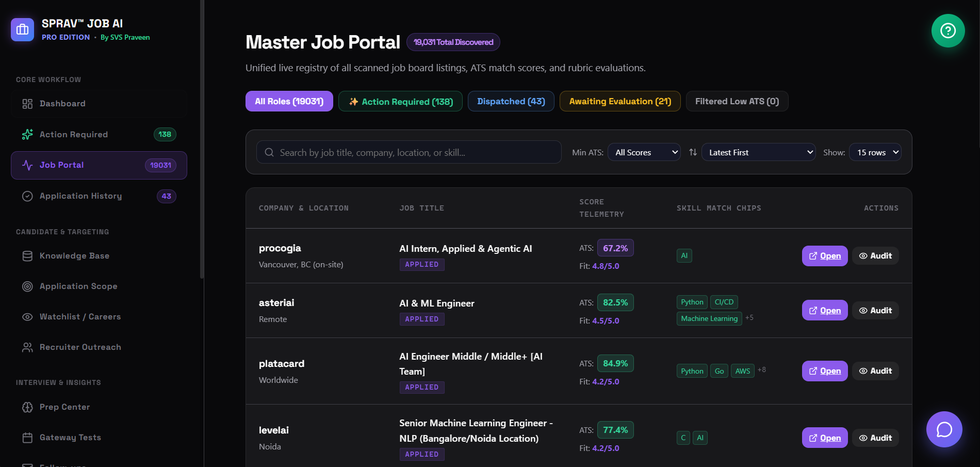Image resolution: width=980 pixels, height=467 pixels.
Task: Select the Awaiting Evaluation (21) tab
Action: (620, 101)
